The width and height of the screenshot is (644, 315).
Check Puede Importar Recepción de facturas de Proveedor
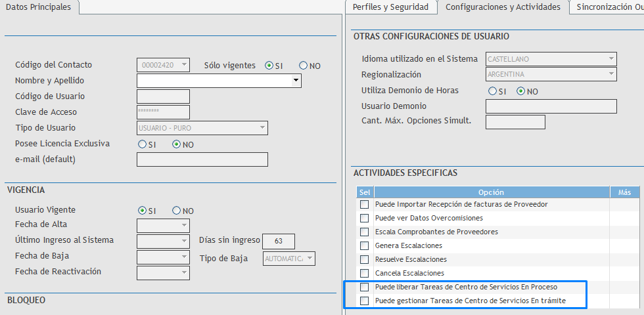364,205
